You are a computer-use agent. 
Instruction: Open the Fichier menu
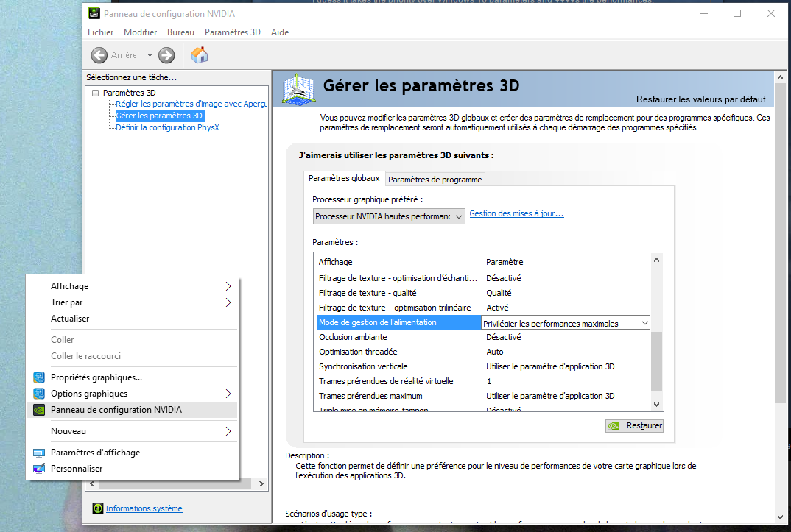coord(100,32)
